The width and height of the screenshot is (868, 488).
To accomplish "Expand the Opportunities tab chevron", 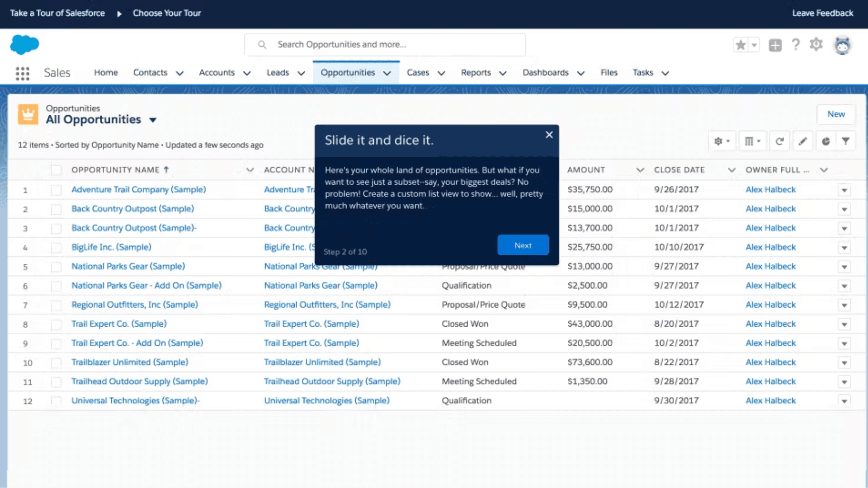I will point(387,73).
